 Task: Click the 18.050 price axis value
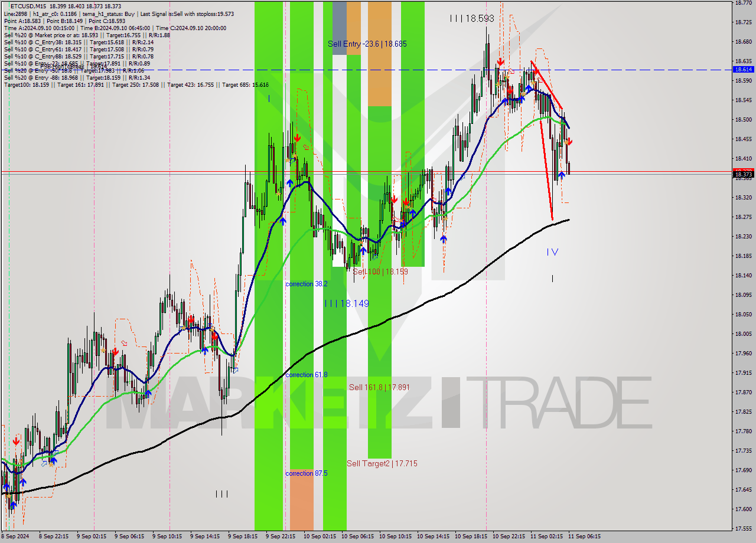coord(743,315)
